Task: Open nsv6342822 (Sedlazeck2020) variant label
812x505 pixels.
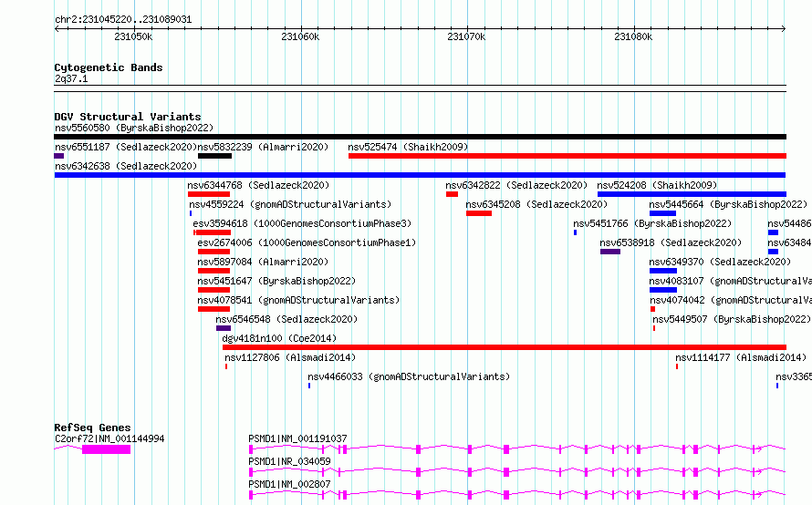Action: (x=516, y=185)
